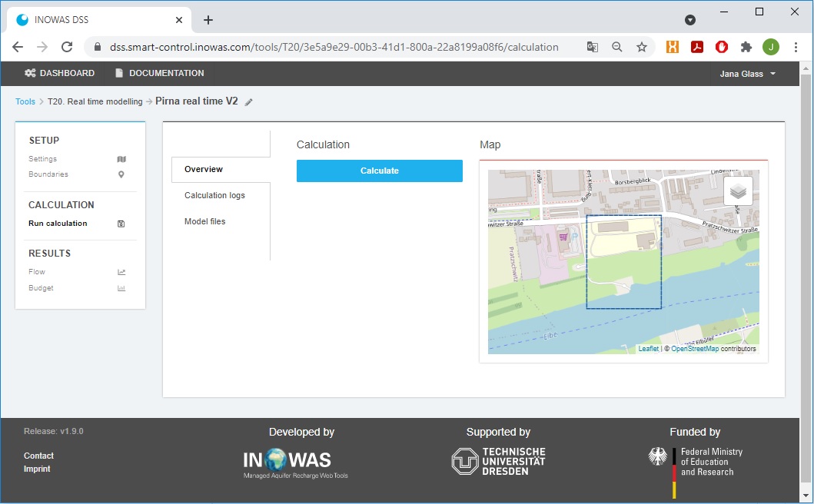Bookmark this page with the star
The image size is (814, 504).
pos(642,47)
